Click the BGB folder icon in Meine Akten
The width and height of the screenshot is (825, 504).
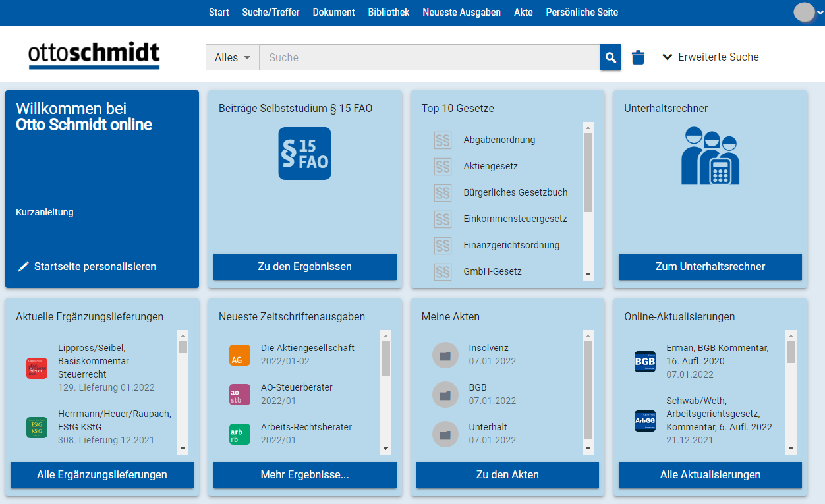[445, 394]
